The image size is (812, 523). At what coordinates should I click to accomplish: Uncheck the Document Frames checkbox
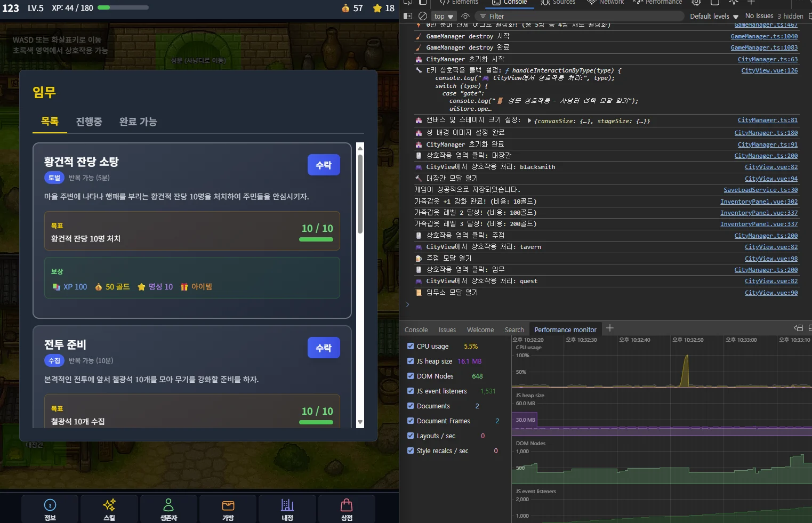411,421
